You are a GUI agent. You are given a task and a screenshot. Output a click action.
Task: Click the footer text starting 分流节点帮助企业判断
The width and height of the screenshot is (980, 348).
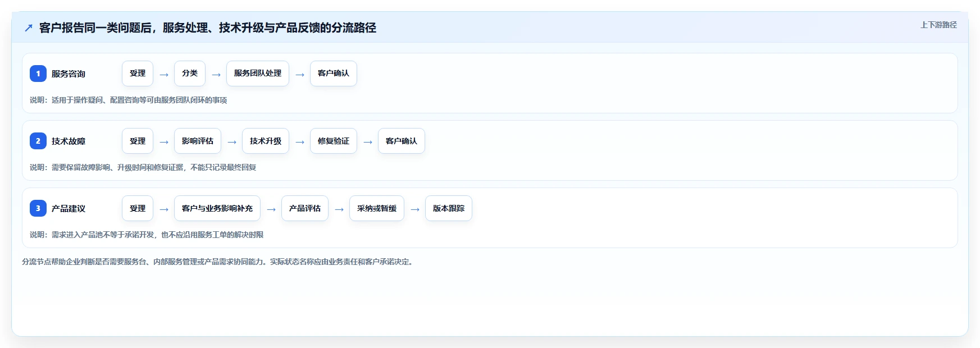point(219,262)
